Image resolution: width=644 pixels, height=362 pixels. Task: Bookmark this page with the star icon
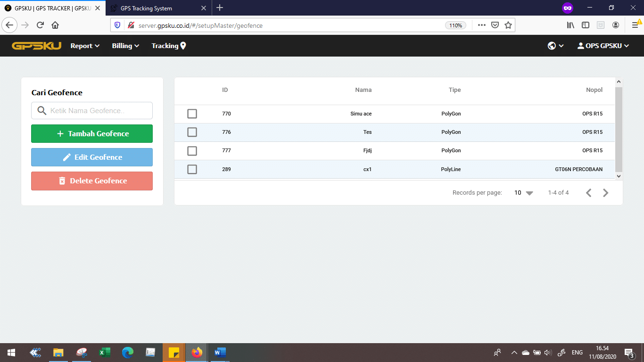508,25
